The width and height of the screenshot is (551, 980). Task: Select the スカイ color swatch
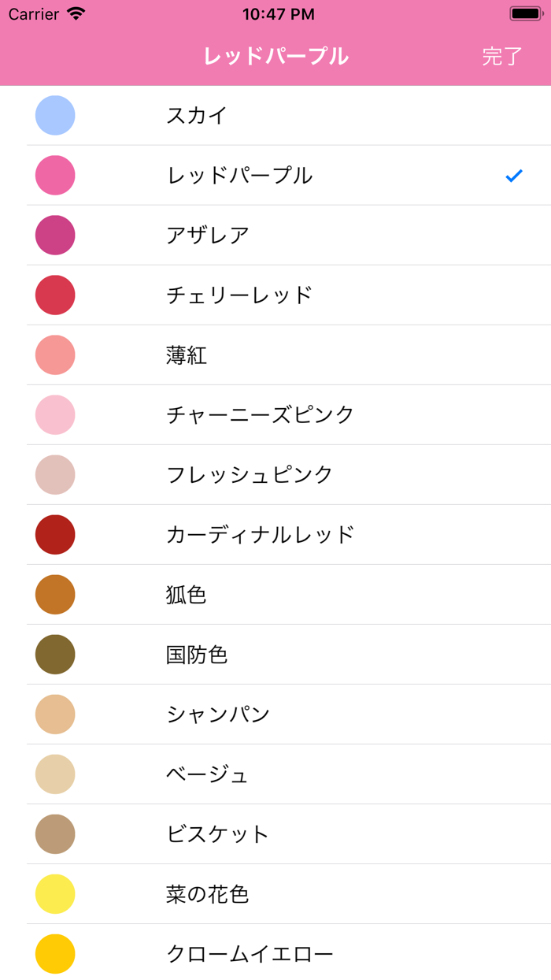pyautogui.click(x=55, y=116)
